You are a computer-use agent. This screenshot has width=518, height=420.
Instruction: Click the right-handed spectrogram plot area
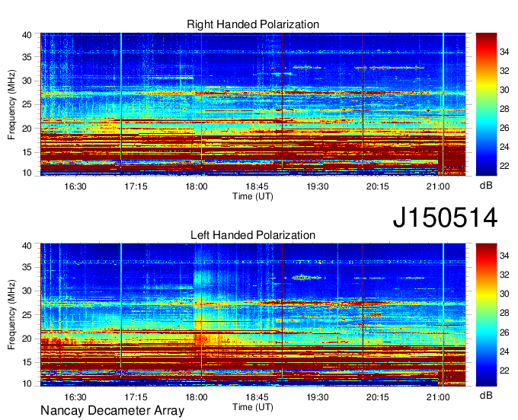[x=253, y=104]
